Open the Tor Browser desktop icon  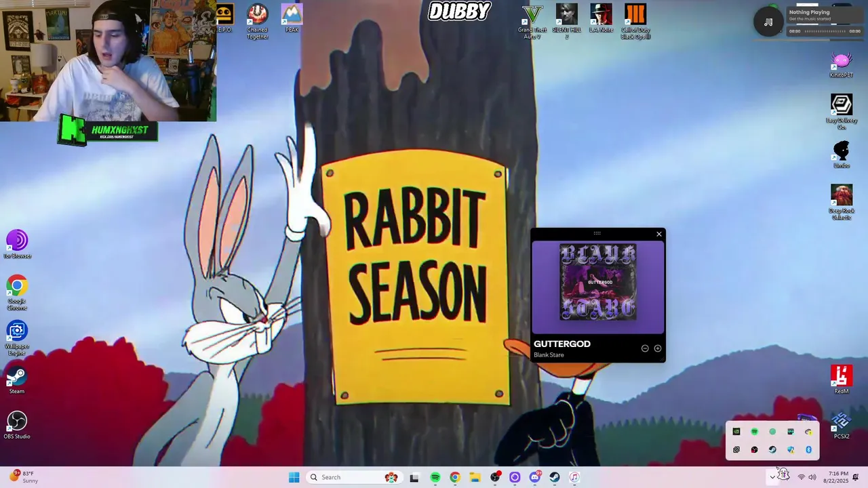click(x=17, y=245)
